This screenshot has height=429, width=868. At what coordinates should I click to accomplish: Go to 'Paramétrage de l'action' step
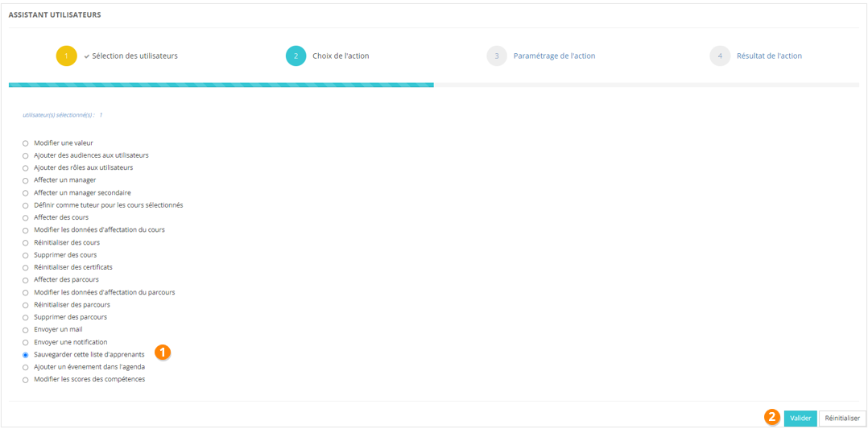(x=554, y=56)
